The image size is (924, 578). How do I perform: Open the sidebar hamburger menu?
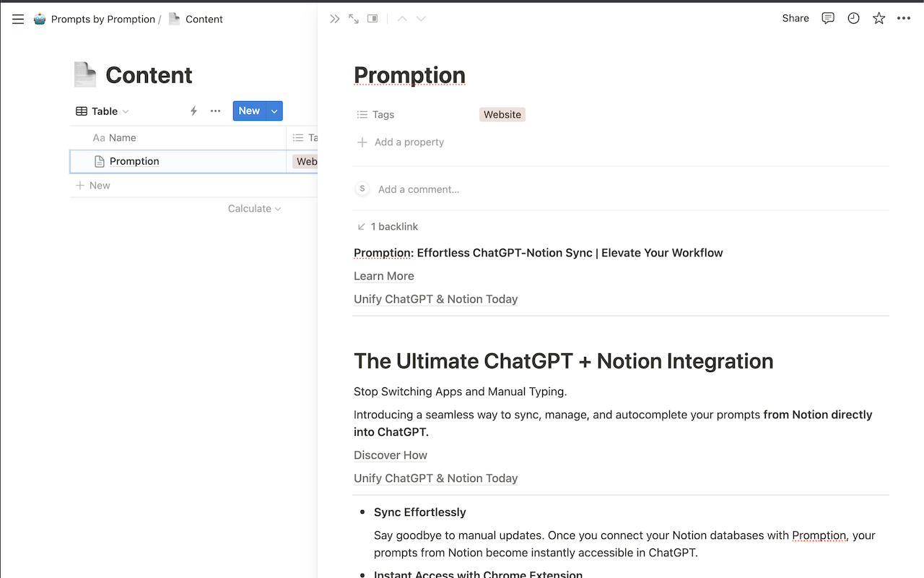(18, 20)
